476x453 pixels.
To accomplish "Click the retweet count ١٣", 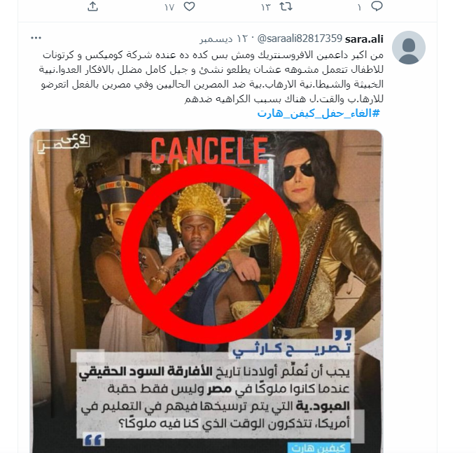I will tap(265, 7).
